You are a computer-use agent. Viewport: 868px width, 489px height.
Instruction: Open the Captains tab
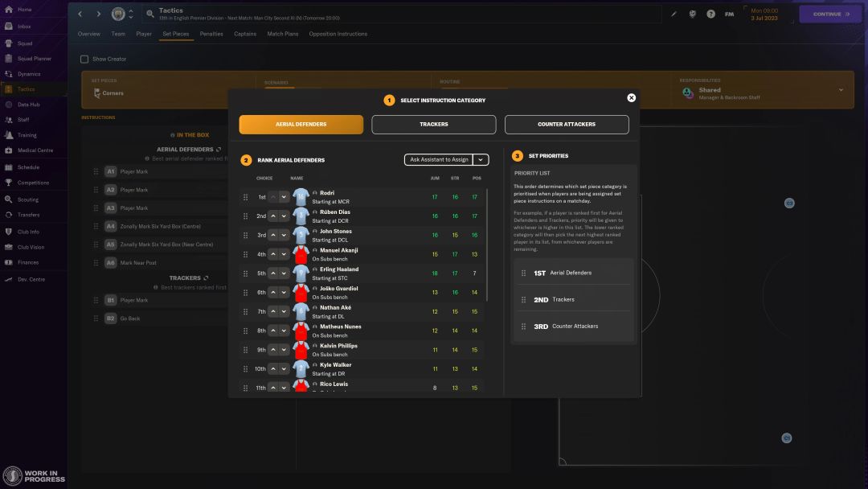point(244,34)
